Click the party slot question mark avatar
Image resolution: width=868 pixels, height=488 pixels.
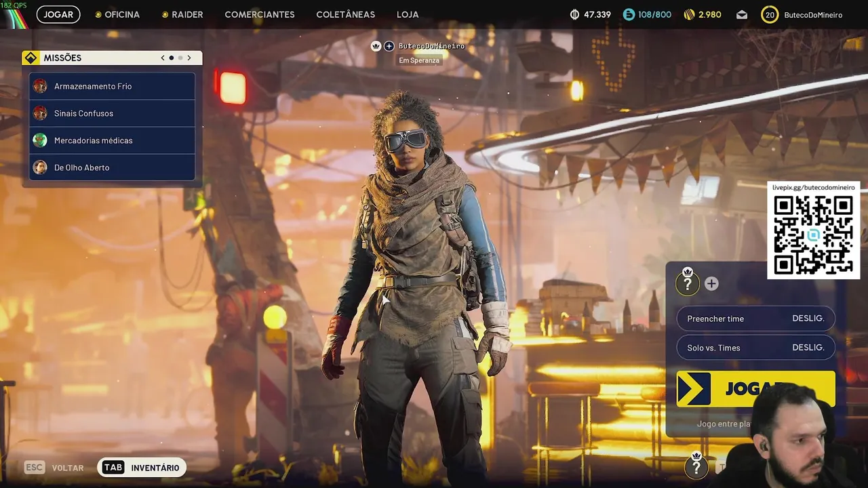point(688,284)
